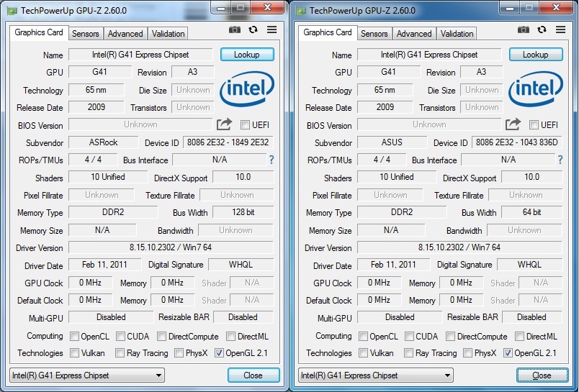Click the Intel logo in the left window

(247, 89)
